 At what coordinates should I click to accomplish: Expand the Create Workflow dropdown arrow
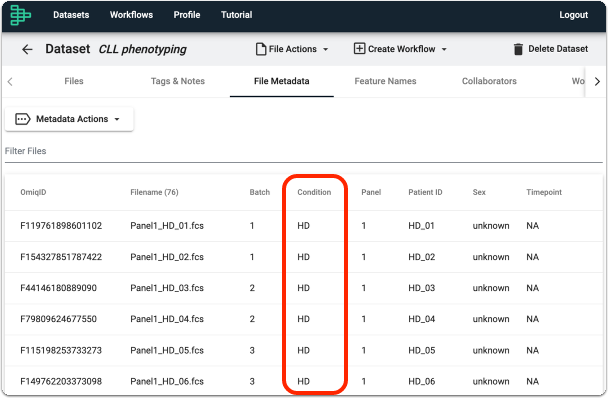[444, 49]
